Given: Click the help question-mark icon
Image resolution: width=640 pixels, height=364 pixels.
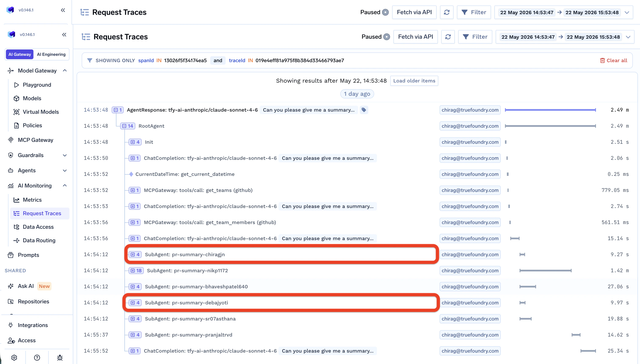Looking at the screenshot, I should (x=37, y=358).
